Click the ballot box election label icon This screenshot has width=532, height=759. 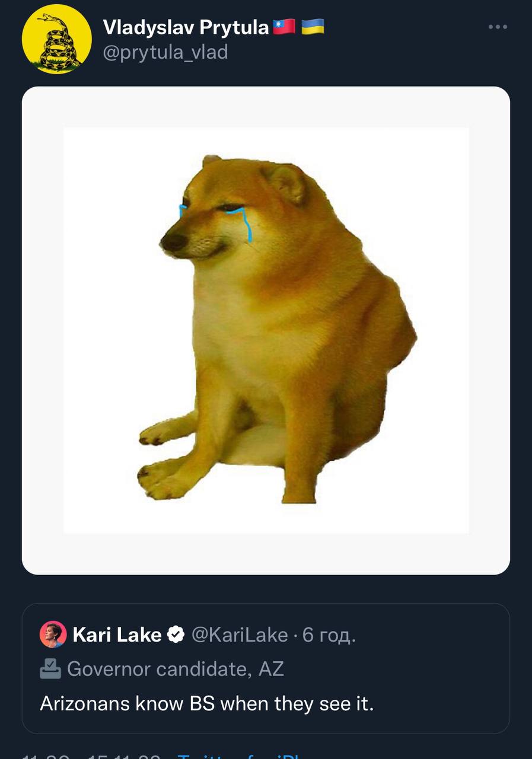click(50, 669)
